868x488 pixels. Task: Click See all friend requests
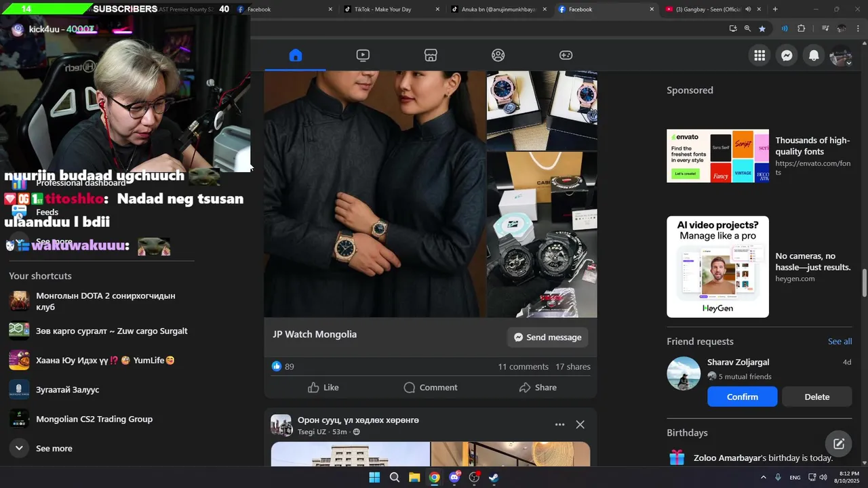pos(840,341)
